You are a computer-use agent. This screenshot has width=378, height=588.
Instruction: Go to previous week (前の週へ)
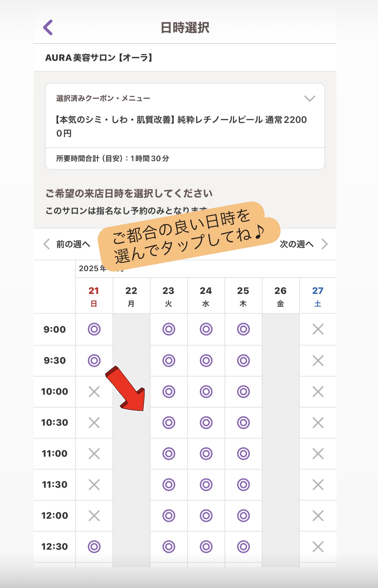tap(67, 244)
